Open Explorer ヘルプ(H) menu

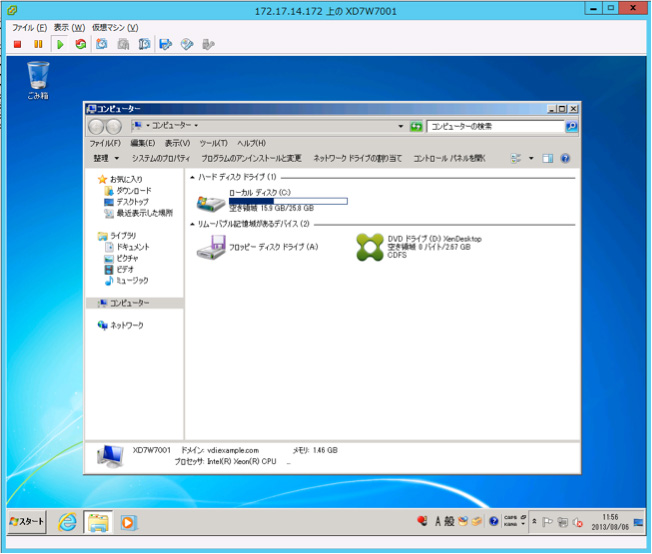[252, 143]
